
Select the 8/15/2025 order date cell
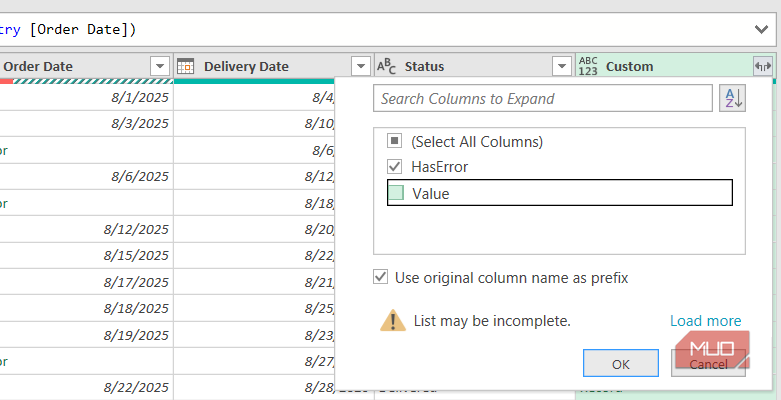point(87,256)
